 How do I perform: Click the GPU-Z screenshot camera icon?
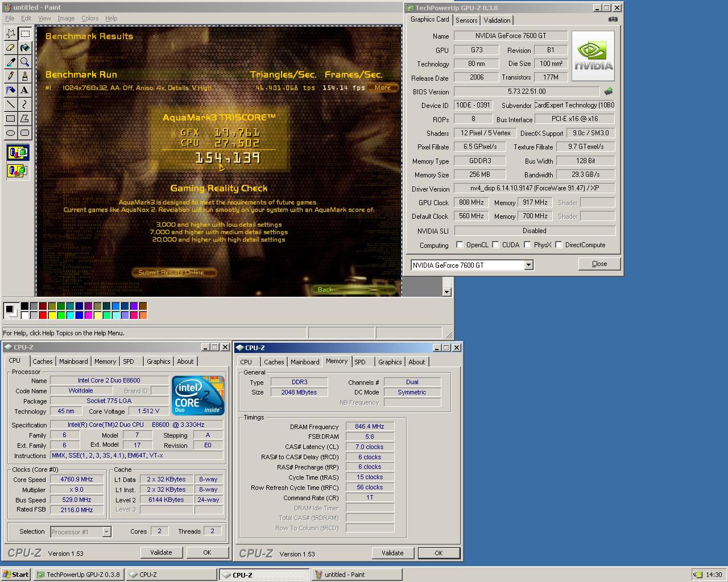click(613, 19)
